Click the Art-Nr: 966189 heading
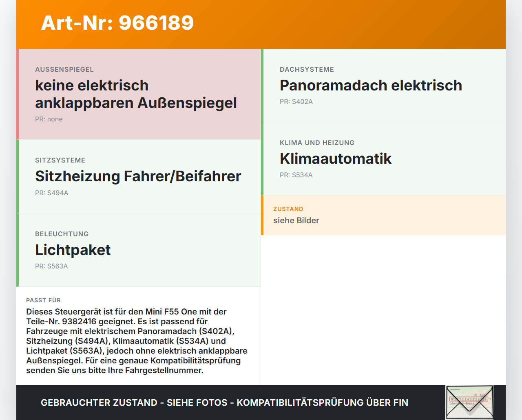Screen dimensions: 522x420 point(117,23)
